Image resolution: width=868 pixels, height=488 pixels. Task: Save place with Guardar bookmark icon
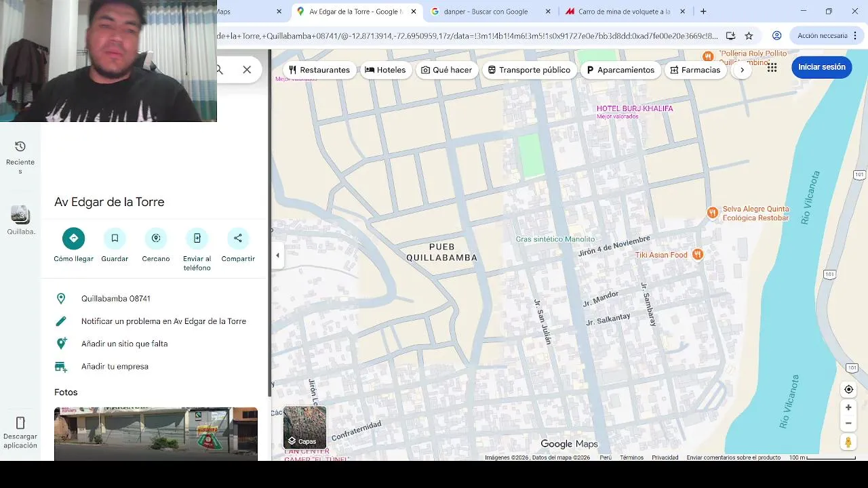pyautogui.click(x=115, y=238)
